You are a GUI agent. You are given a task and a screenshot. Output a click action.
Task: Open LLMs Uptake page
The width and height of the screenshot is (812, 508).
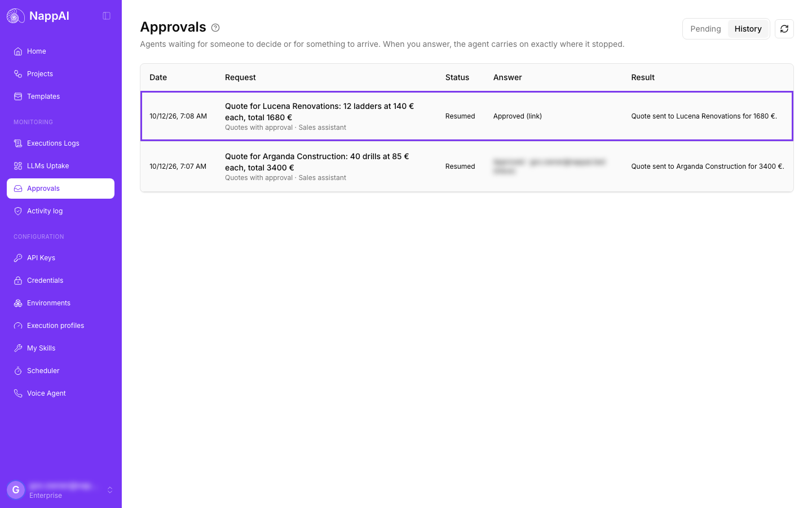[60, 166]
